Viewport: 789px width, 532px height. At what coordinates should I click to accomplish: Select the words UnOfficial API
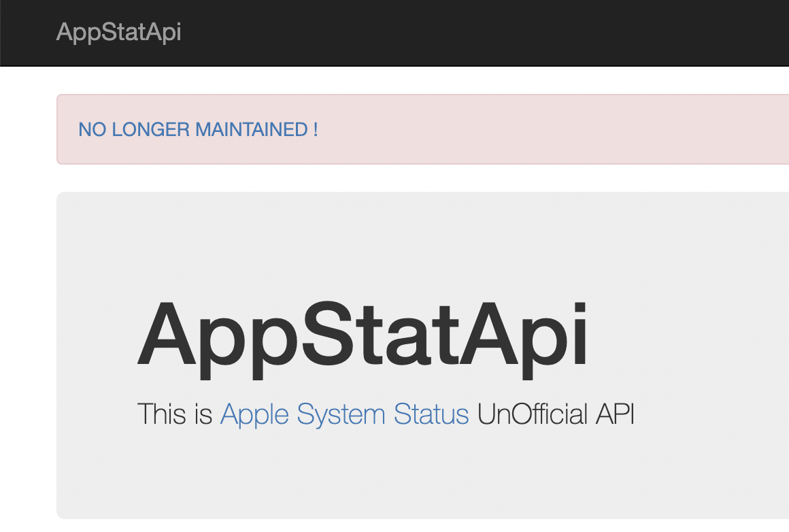coord(556,414)
